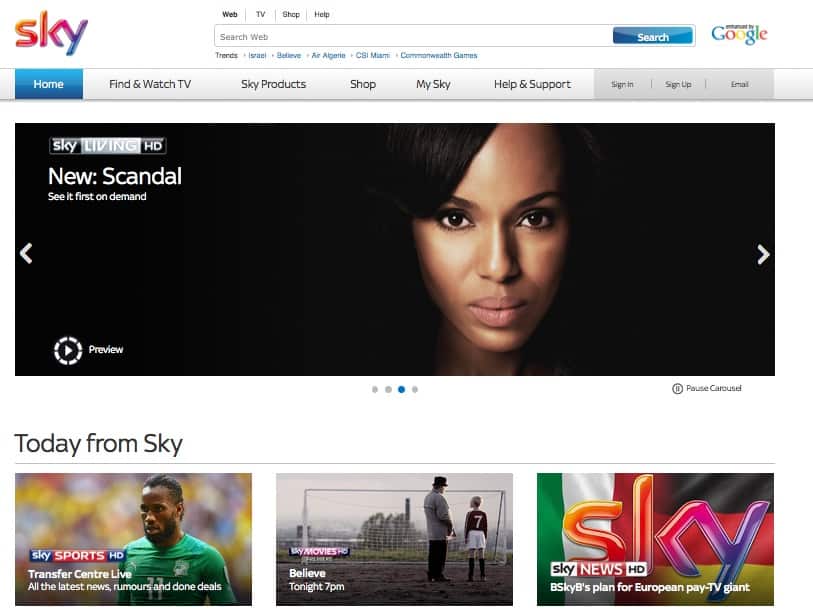
Task: Switch search scope to Web
Action: tap(230, 15)
